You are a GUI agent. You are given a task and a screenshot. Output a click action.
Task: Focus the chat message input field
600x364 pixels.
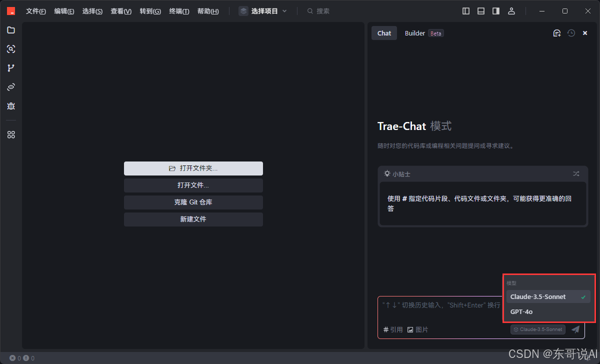tap(441, 305)
